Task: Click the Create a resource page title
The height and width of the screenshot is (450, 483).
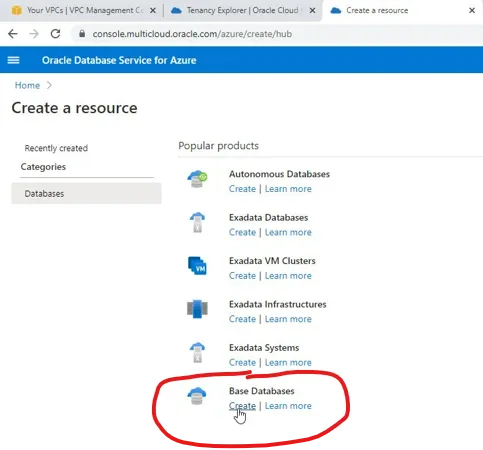Action: 74,108
